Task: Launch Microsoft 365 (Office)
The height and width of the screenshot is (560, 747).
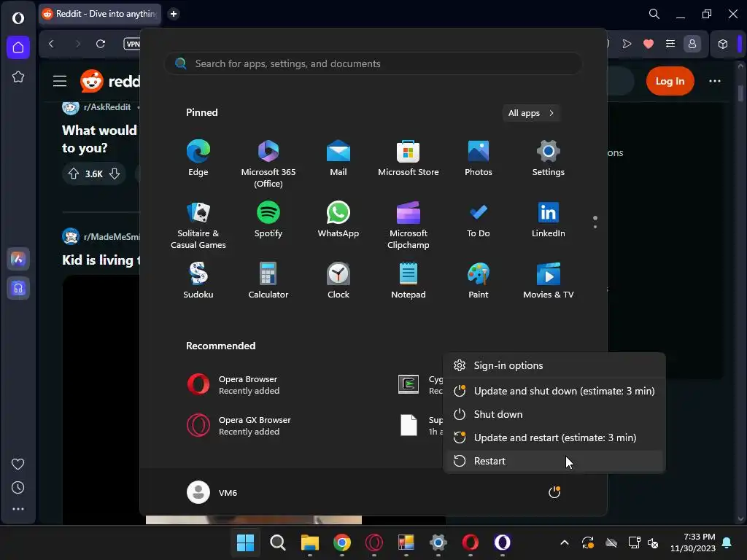Action: [x=268, y=164]
